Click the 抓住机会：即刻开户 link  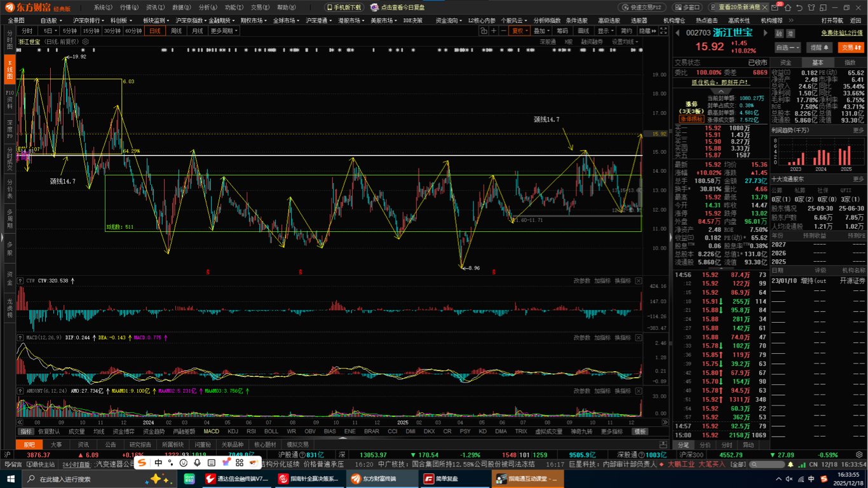[721, 83]
